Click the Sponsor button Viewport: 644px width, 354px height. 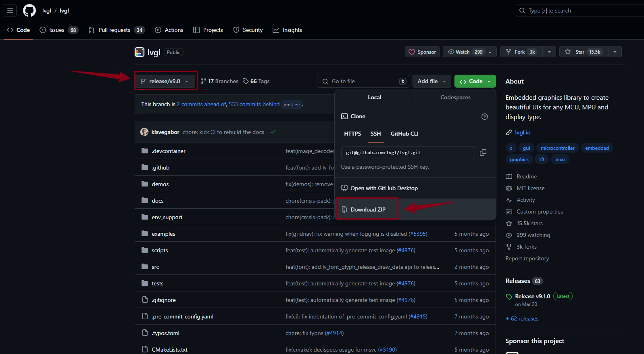(422, 52)
